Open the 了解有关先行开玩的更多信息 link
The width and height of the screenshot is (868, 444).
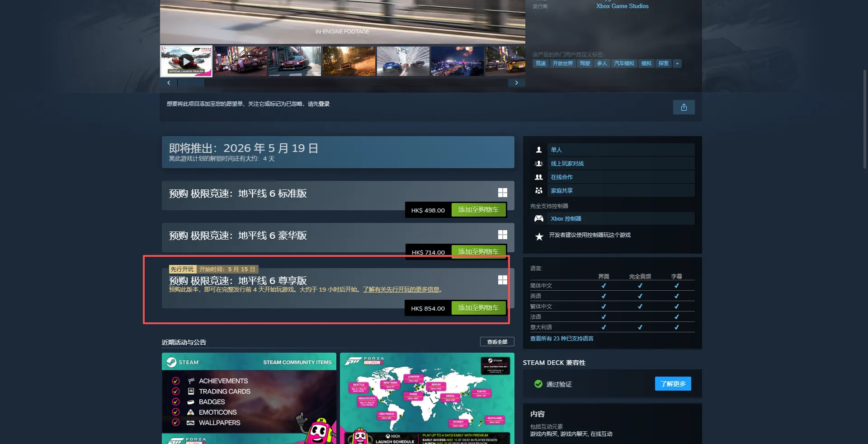pos(401,289)
